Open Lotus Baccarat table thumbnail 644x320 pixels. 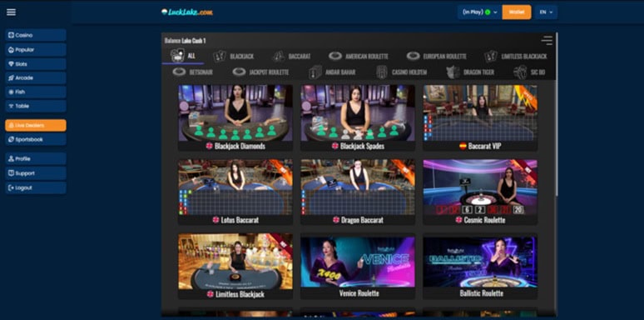tap(235, 187)
